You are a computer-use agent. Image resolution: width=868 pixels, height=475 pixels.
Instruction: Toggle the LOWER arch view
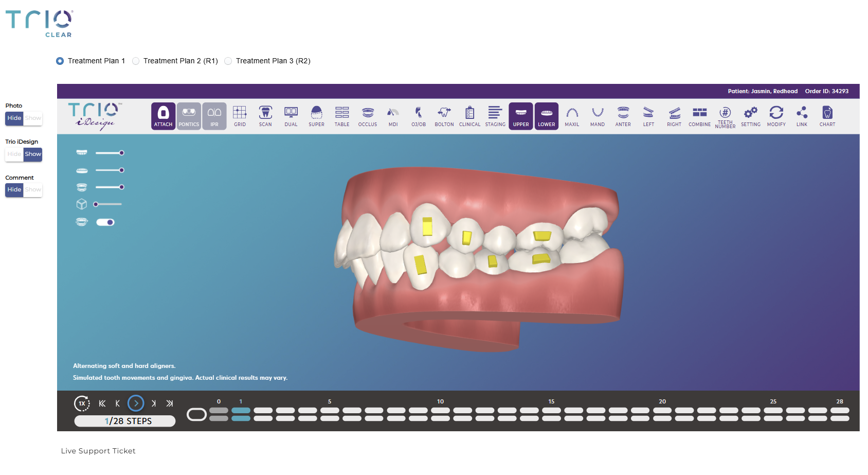tap(546, 116)
